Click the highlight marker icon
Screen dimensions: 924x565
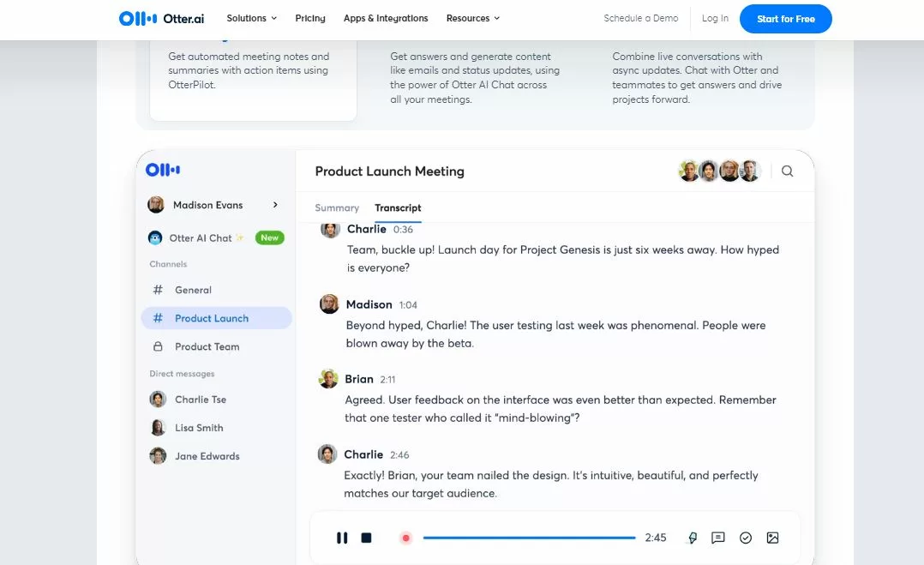tap(693, 538)
